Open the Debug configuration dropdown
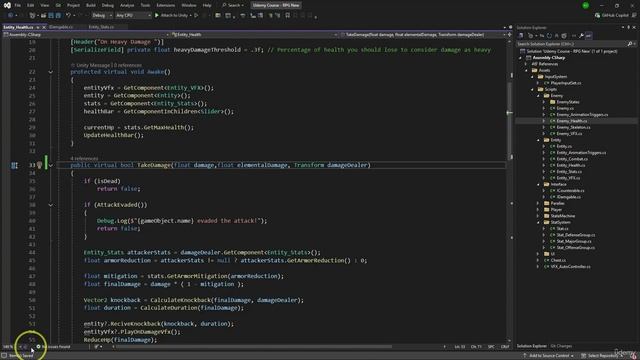 (x=102, y=16)
